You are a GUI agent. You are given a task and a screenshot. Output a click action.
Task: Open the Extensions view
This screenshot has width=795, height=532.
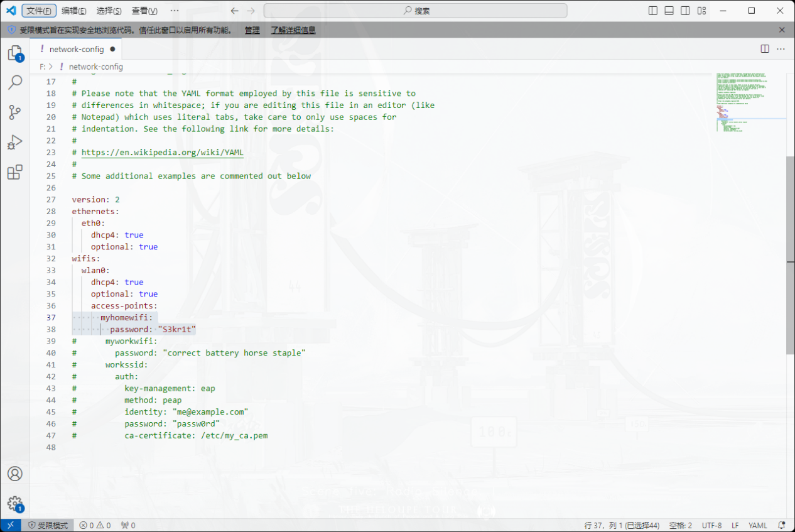pos(14,172)
